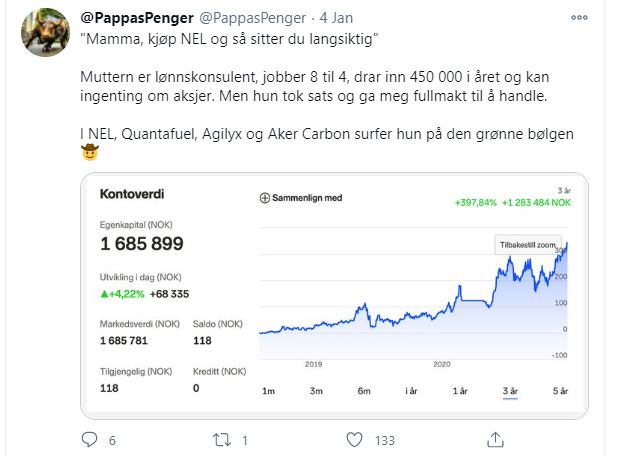The width and height of the screenshot is (624, 456).
Task: Open the share tweet icon
Action: click(494, 439)
